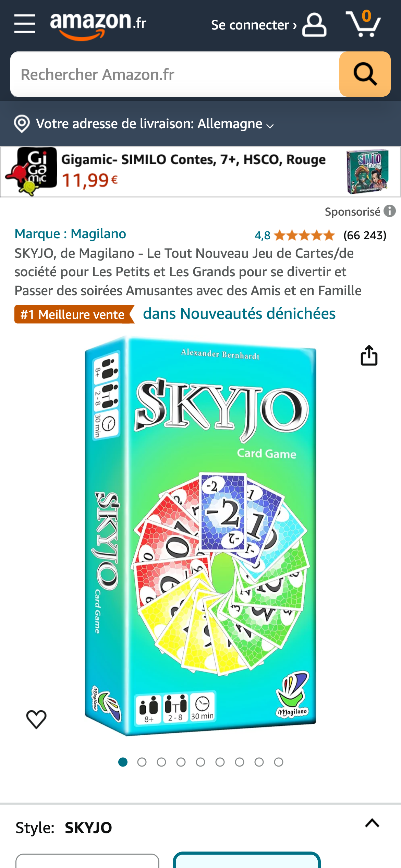Open the Se connecter sign-in link

[x=254, y=25]
